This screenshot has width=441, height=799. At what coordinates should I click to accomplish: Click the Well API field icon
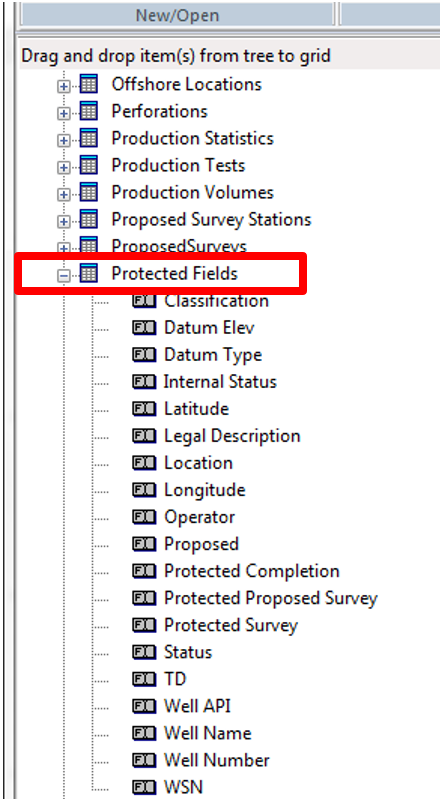click(x=144, y=706)
